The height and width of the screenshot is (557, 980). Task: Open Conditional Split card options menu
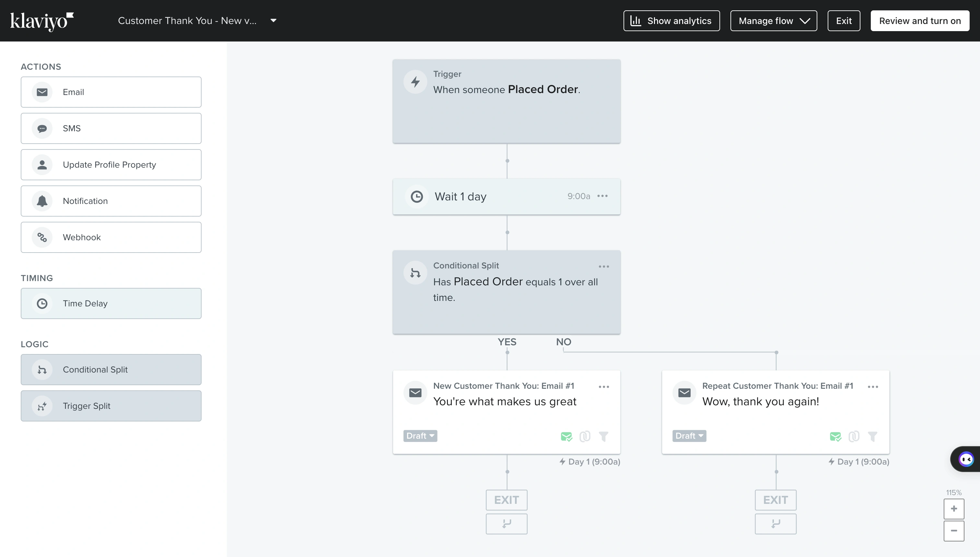(604, 267)
